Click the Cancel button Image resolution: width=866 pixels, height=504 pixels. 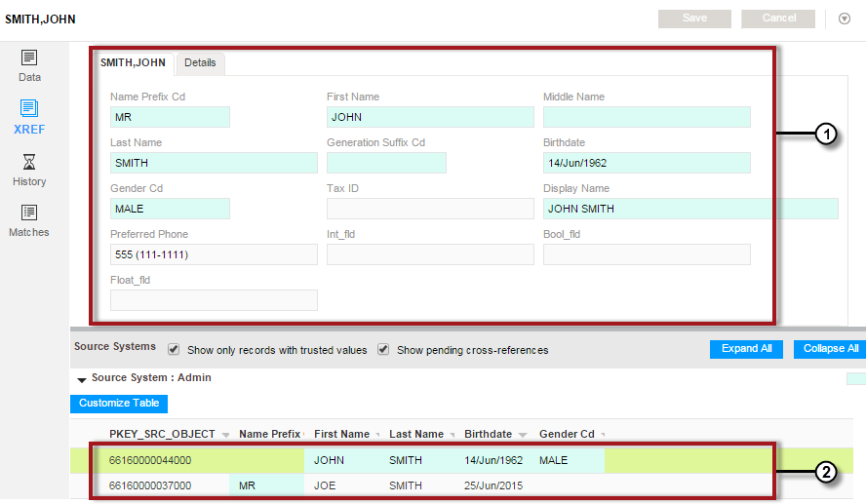778,19
